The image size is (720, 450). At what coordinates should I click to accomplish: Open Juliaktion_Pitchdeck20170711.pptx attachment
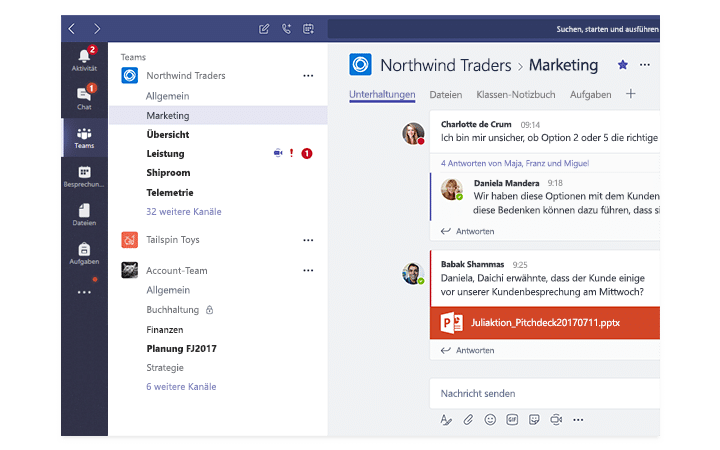[x=545, y=323]
